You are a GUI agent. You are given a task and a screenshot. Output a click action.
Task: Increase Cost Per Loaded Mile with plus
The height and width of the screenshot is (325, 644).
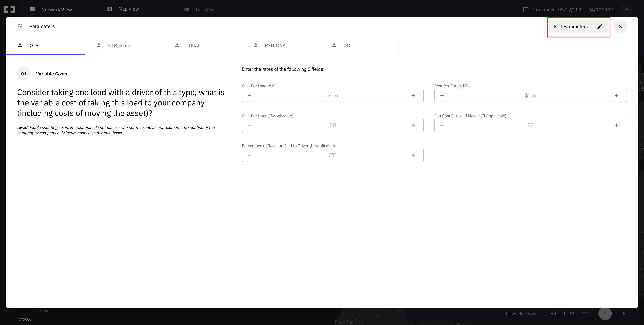(413, 95)
